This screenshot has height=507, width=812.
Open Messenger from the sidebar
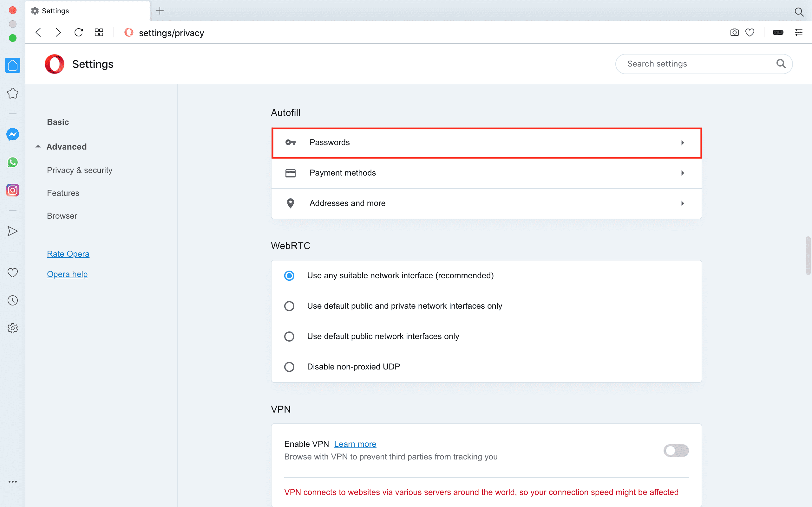(x=13, y=134)
